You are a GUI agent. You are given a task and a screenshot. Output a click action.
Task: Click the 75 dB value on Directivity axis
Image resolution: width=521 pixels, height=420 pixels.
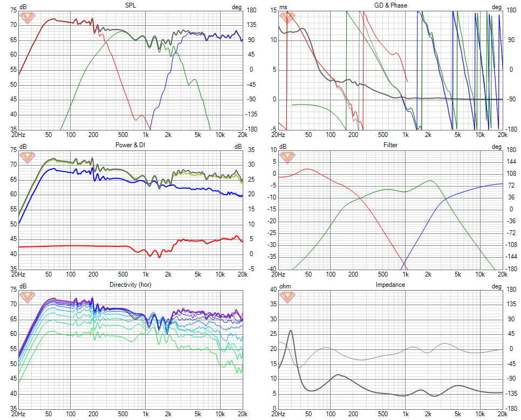[x=13, y=290]
